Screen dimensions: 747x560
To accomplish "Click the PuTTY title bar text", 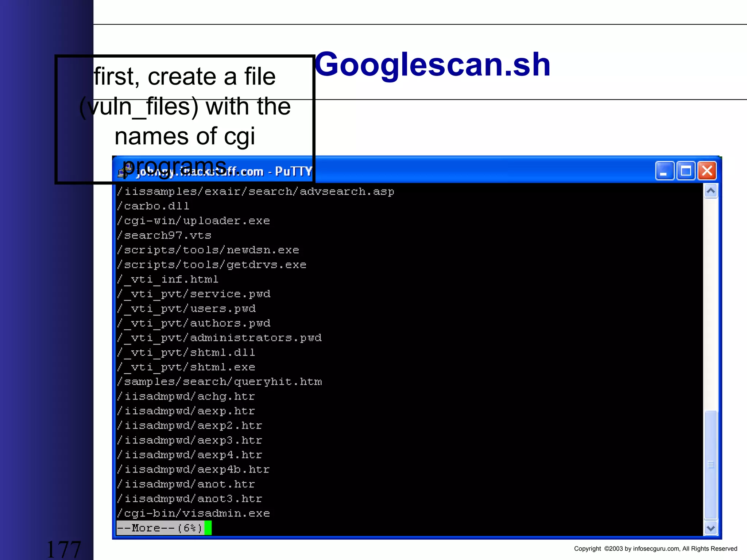I will click(x=224, y=171).
